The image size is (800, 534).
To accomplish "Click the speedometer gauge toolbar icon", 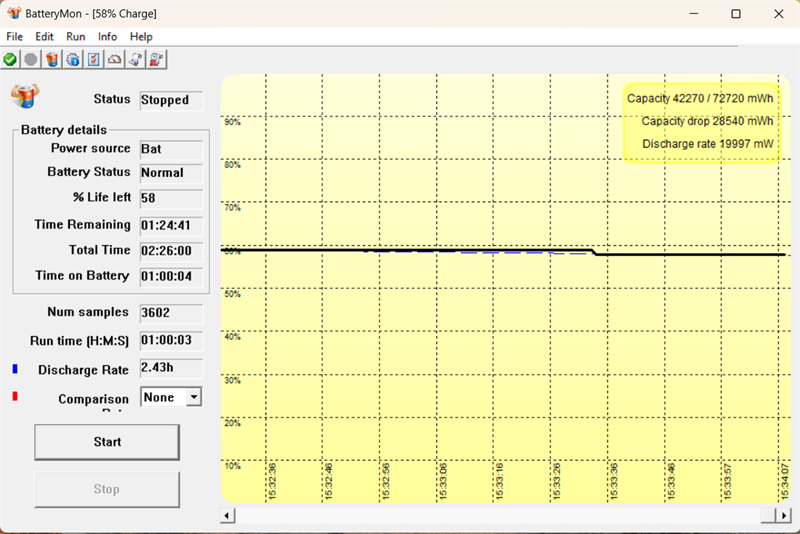I will (115, 60).
